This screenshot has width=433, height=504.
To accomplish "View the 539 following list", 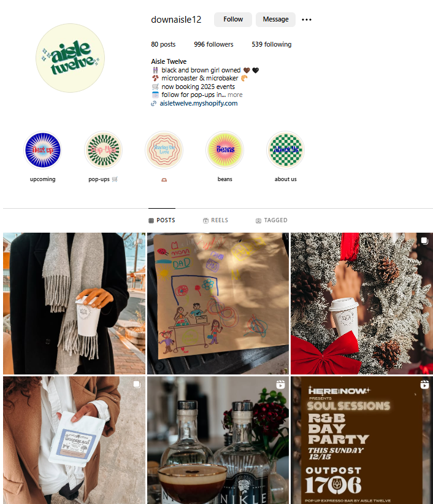I will 272,44.
